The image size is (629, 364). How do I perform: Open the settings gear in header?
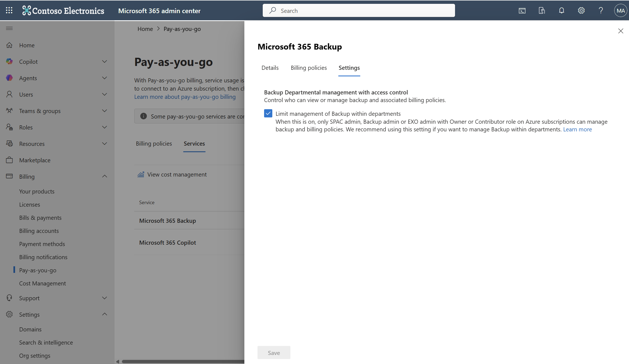pyautogui.click(x=581, y=11)
